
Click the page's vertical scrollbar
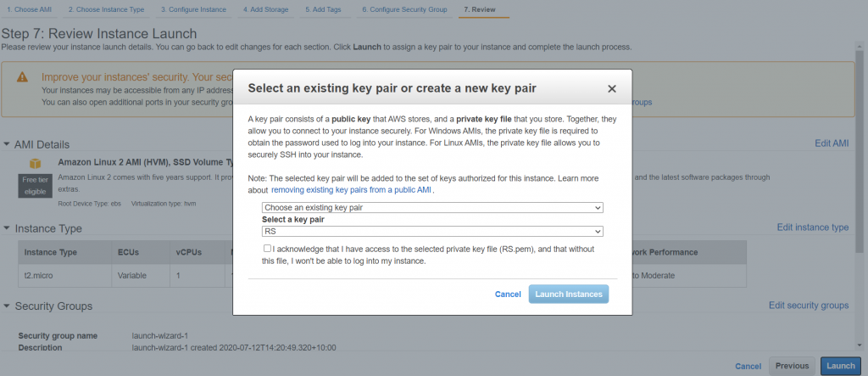(x=861, y=170)
